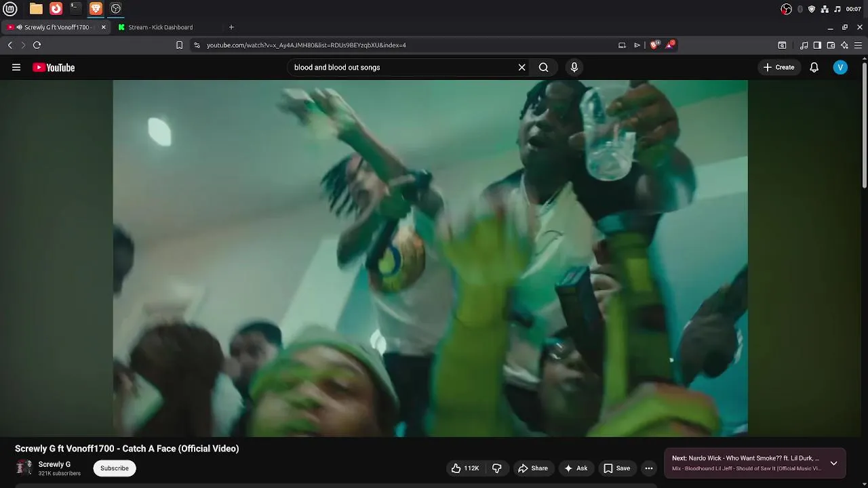The width and height of the screenshot is (868, 488).
Task: Open the Linux Mint start menu
Action: coord(10,9)
